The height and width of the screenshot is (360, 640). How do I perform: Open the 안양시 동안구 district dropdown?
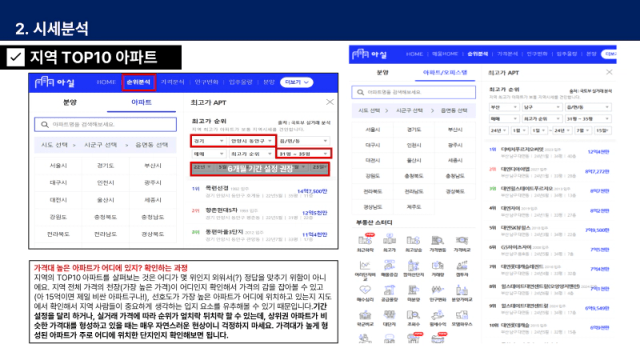(251, 141)
